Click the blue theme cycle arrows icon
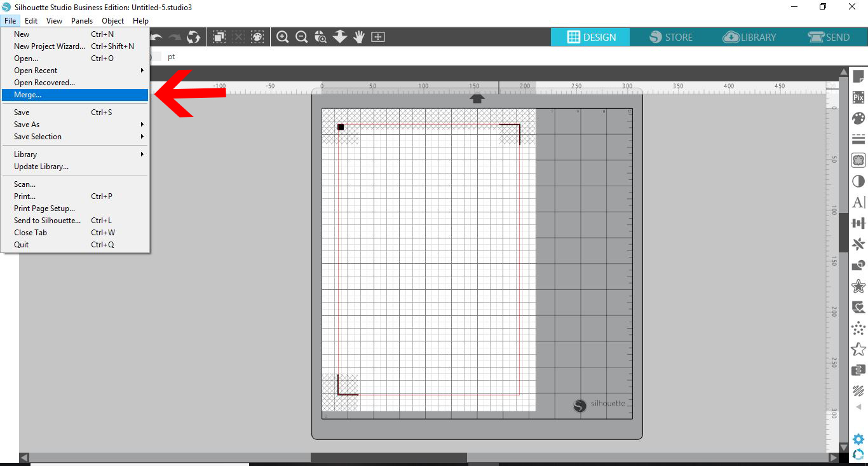868x466 pixels. (x=858, y=453)
